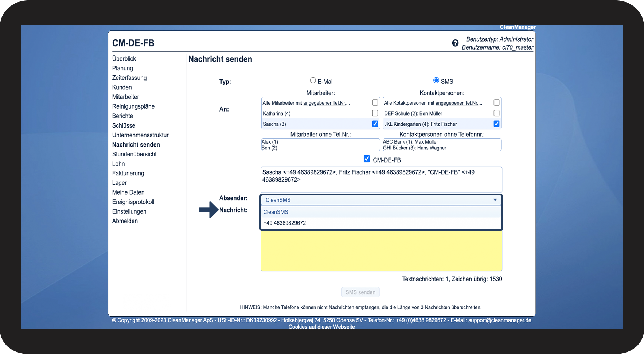The image size is (644, 354).
Task: Tick the DEF Schule Ben Müller checkbox
Action: click(x=496, y=113)
